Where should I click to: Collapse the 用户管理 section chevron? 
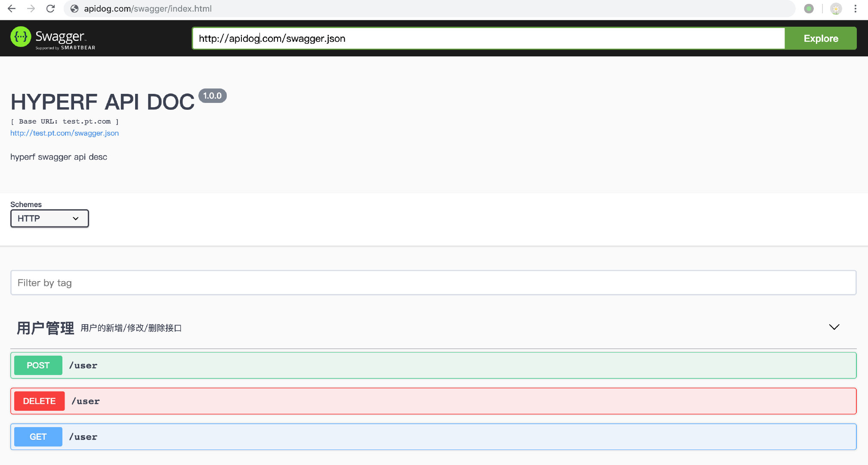pos(834,327)
